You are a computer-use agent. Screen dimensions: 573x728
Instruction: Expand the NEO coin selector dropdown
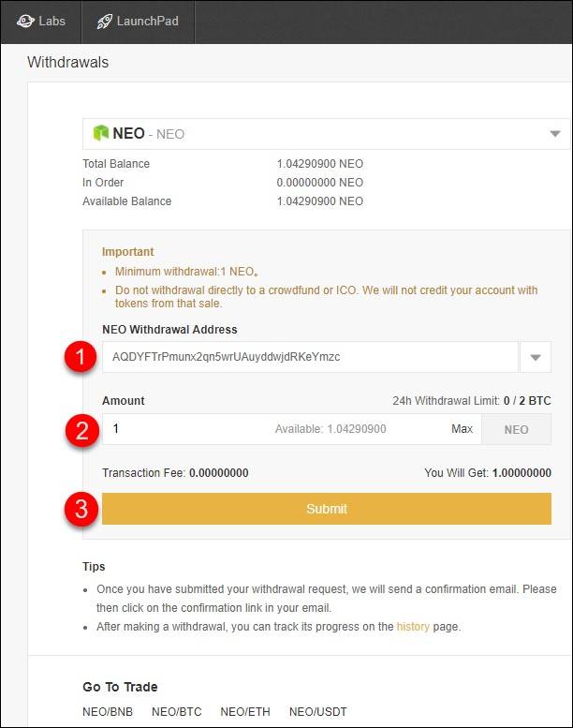pyautogui.click(x=555, y=134)
